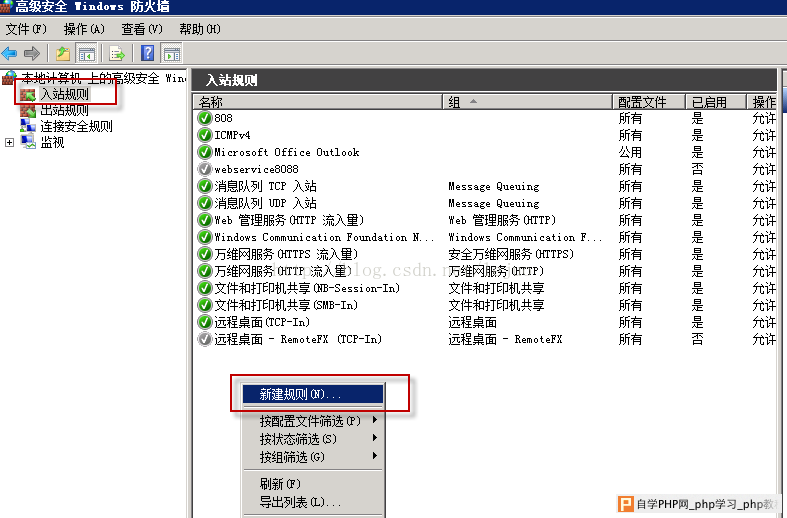Click the 操作 column header
Screen dimensions: 787x518
click(x=762, y=102)
